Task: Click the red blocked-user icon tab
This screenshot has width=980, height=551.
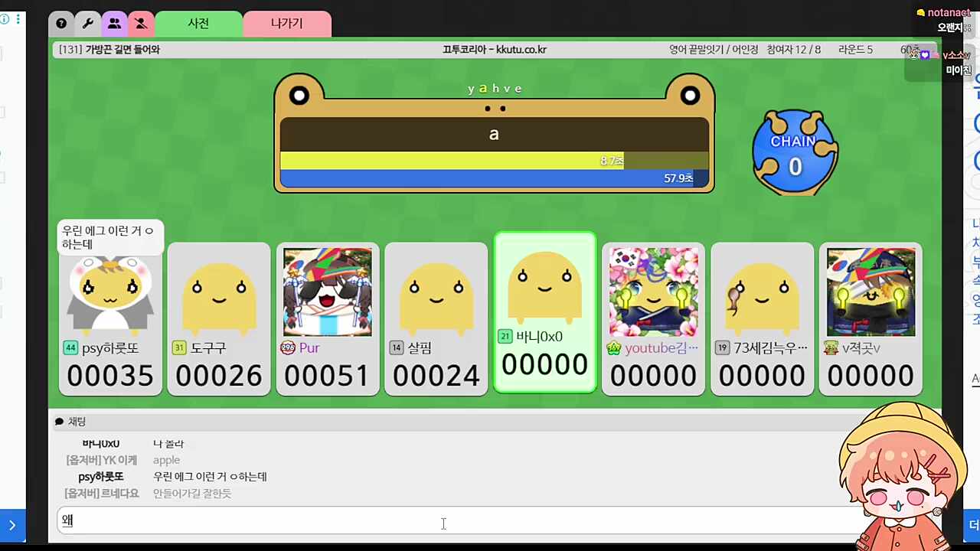Action: click(x=141, y=24)
